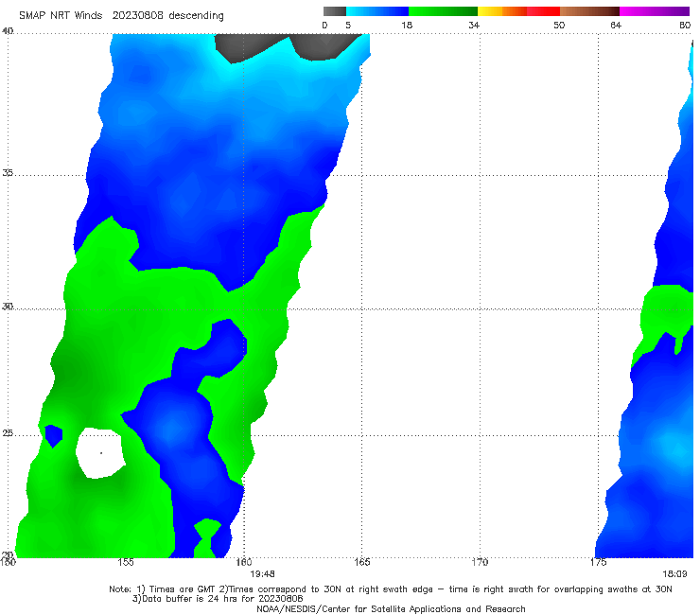Click the small blue patch left of the white gap

(x=54, y=435)
